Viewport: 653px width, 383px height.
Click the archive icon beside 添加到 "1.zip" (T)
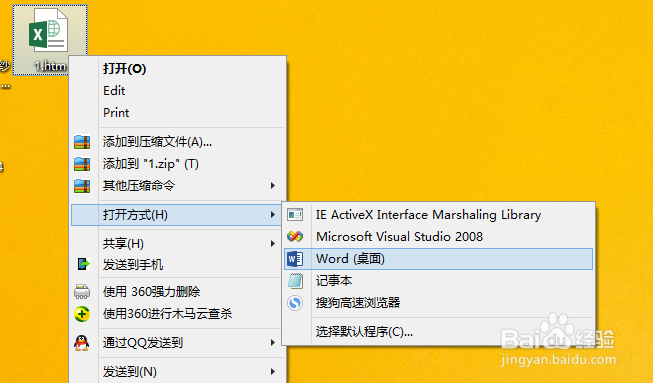click(82, 164)
